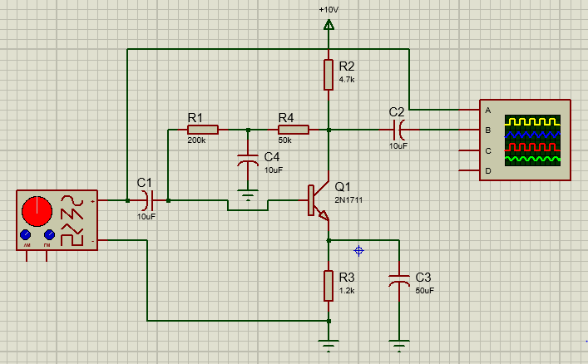
Task: Click the C1 reference label
Action: click(145, 183)
